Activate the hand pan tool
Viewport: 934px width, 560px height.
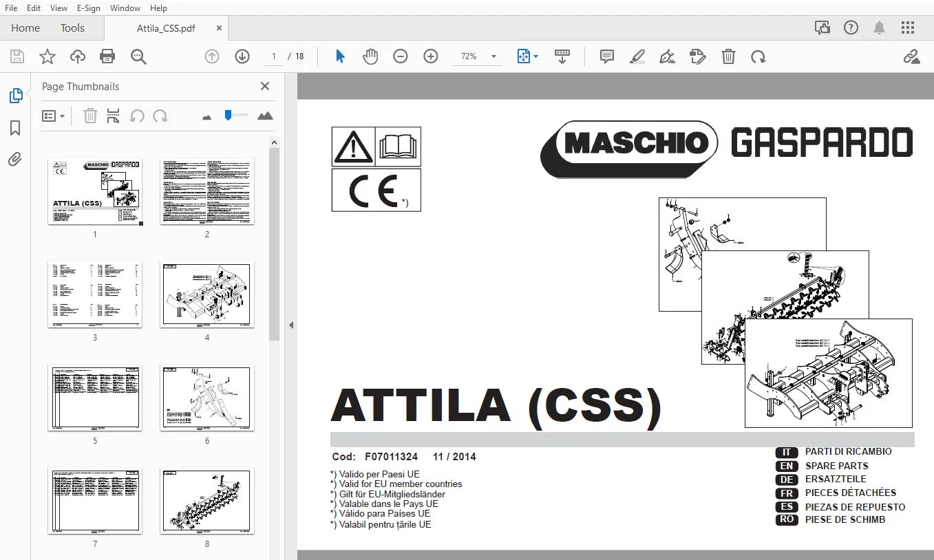[370, 56]
